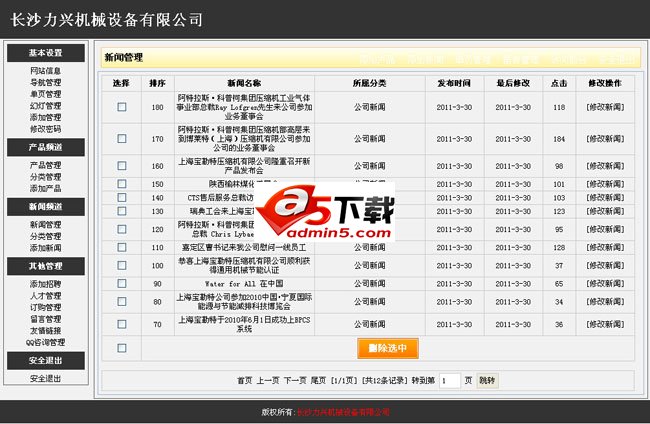The height and width of the screenshot is (424, 650).
Task: Click the 基本设置 section header
Action: [x=46, y=53]
